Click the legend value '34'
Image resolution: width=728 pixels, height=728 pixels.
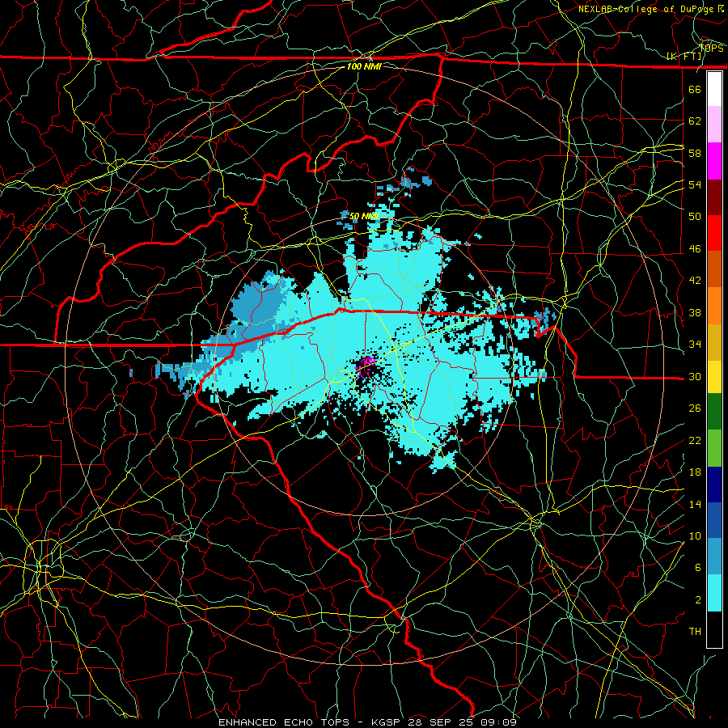click(x=695, y=345)
